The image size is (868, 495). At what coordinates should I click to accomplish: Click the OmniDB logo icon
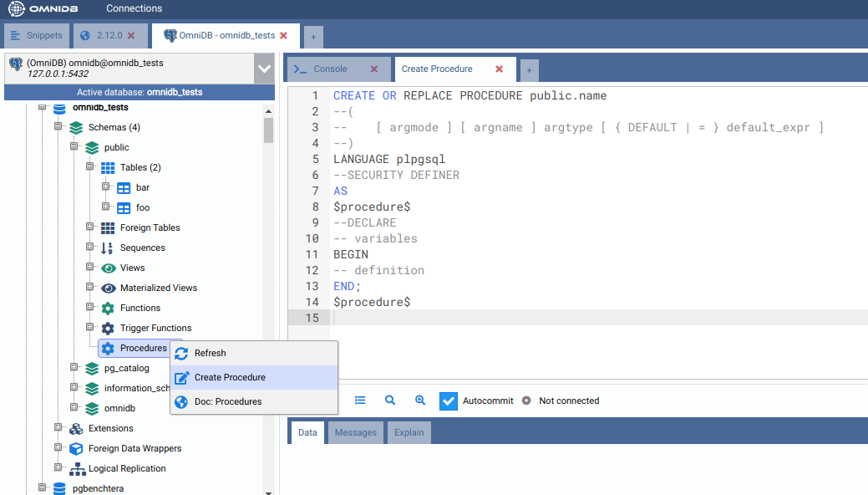tap(17, 9)
